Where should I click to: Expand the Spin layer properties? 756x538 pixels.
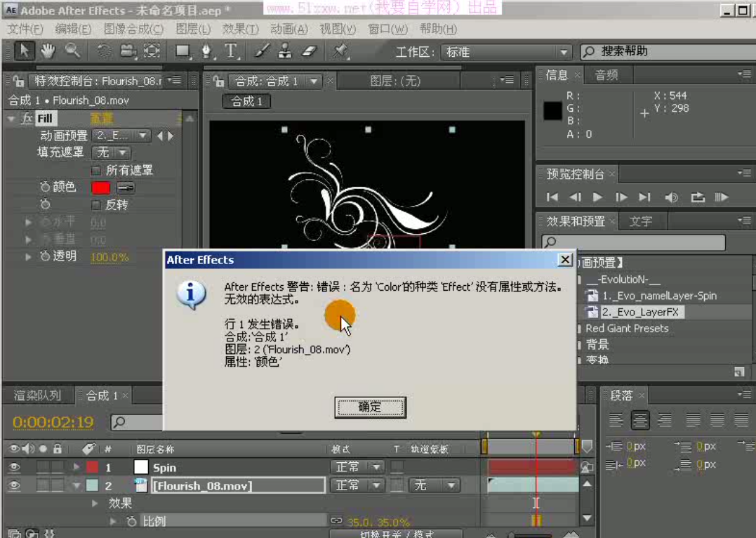coord(77,467)
